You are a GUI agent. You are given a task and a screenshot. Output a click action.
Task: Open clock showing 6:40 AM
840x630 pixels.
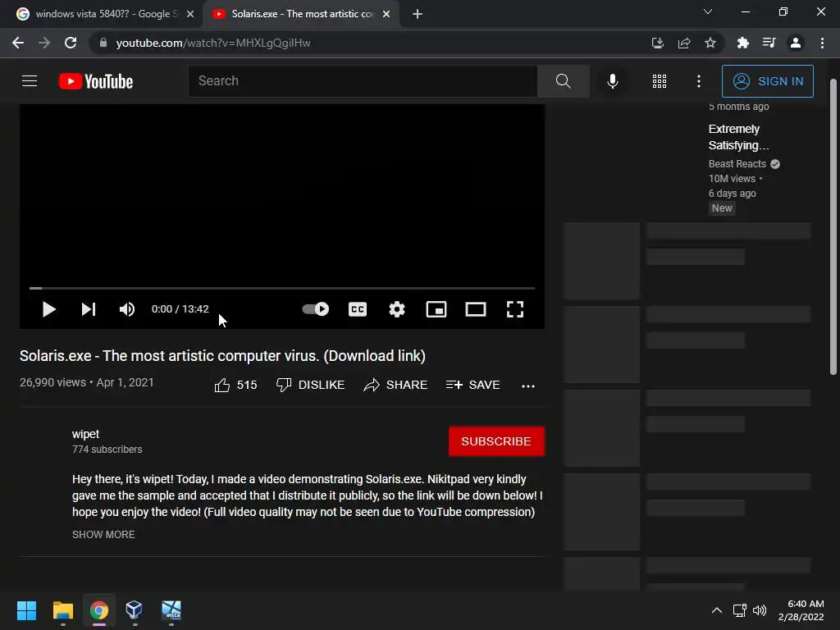801,610
